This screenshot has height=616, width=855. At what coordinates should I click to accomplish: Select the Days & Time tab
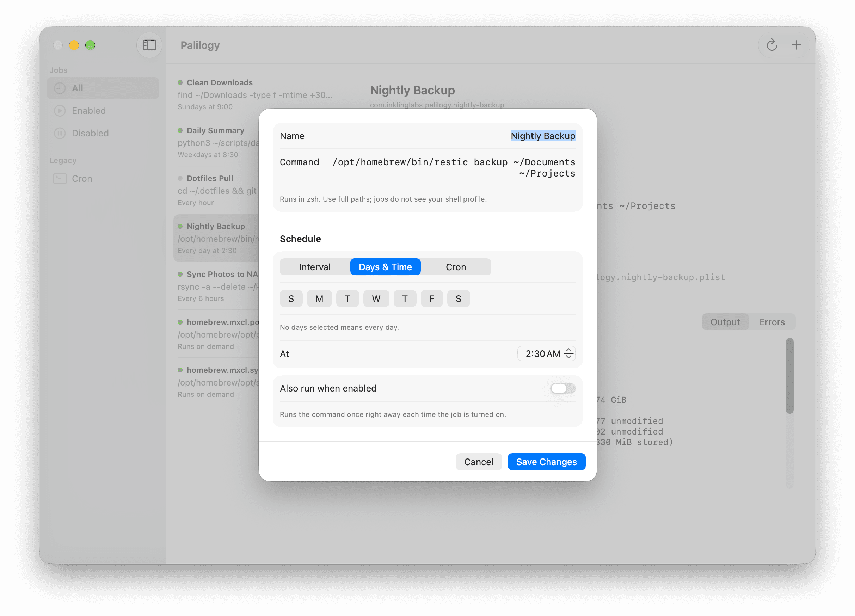[385, 267]
